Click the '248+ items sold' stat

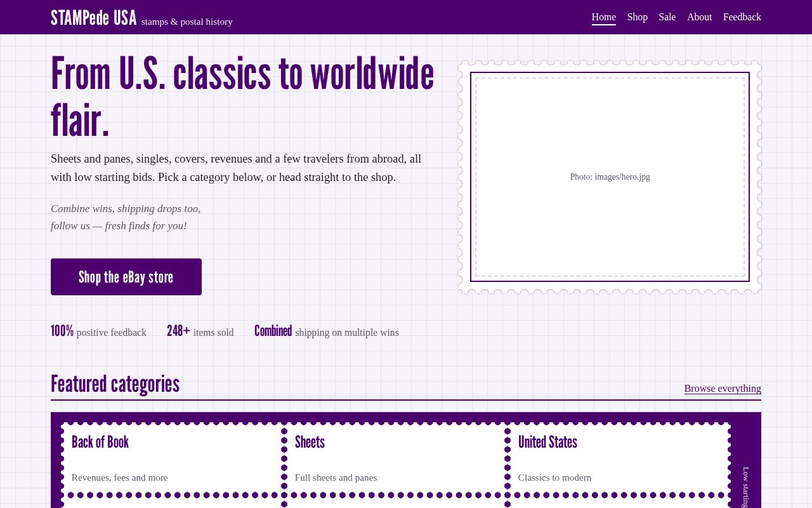pyautogui.click(x=200, y=331)
